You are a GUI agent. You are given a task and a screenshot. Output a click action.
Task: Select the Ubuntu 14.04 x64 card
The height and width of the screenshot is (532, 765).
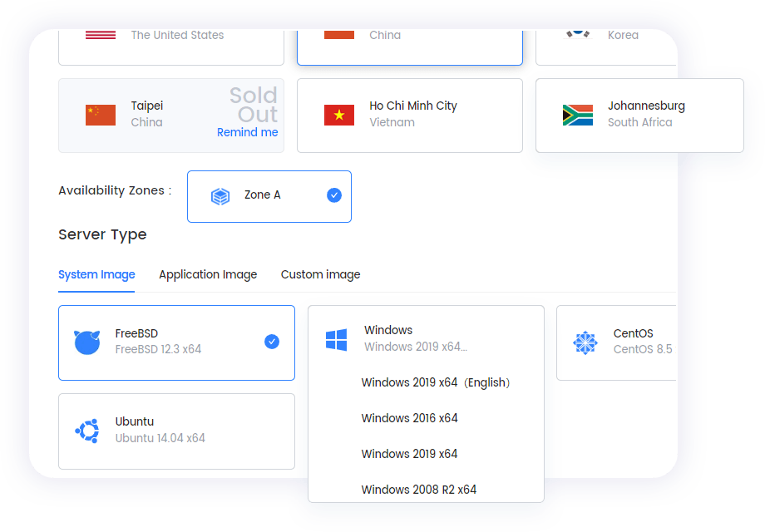pyautogui.click(x=176, y=431)
